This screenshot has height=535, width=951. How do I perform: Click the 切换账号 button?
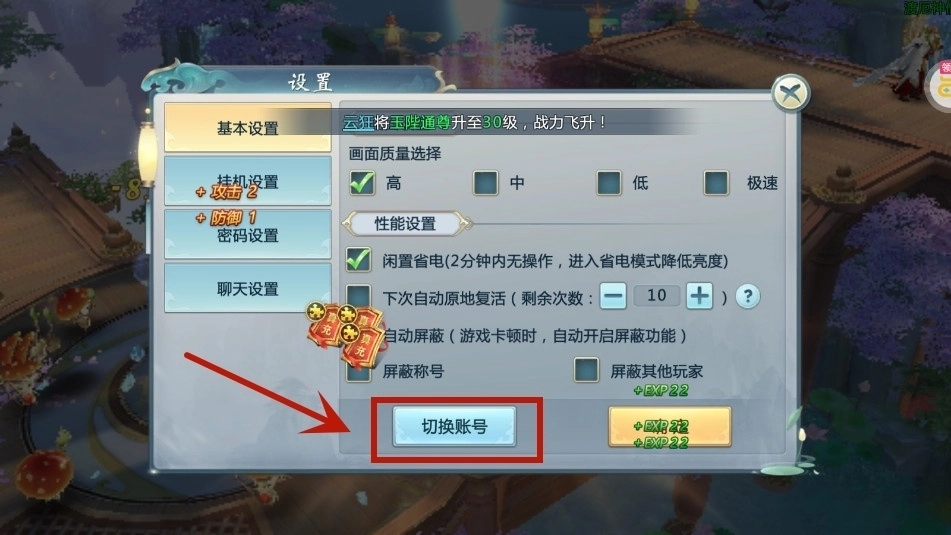point(454,426)
